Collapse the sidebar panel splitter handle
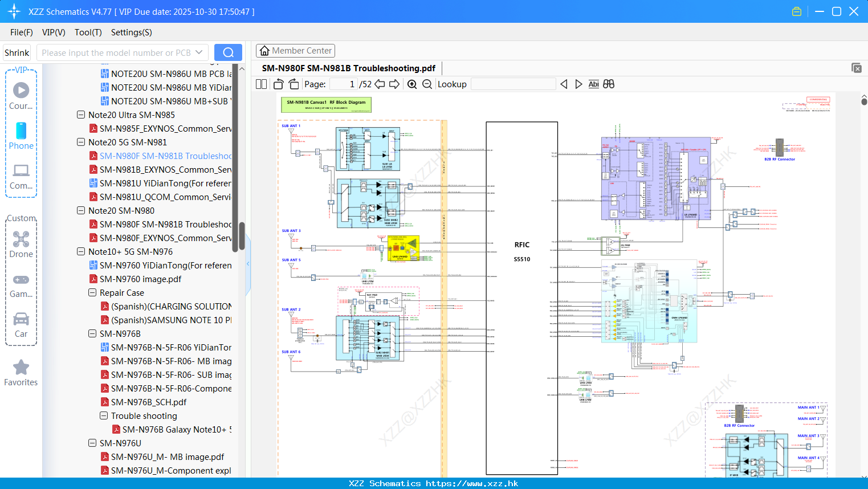 tap(248, 263)
